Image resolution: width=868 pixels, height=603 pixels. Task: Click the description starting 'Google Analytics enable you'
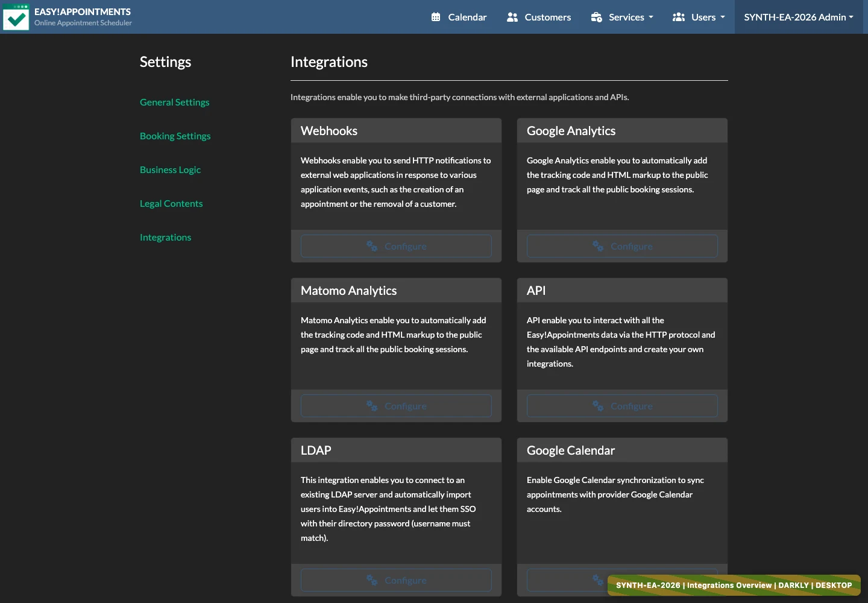point(618,175)
